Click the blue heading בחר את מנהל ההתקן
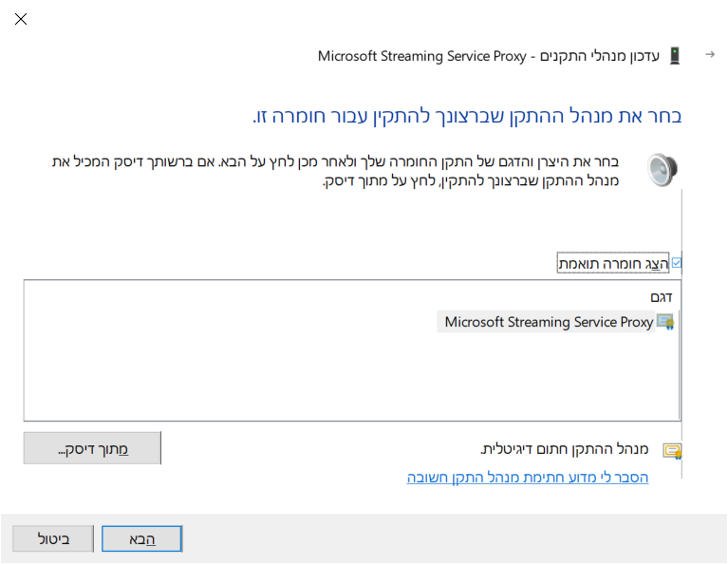 coord(467,116)
